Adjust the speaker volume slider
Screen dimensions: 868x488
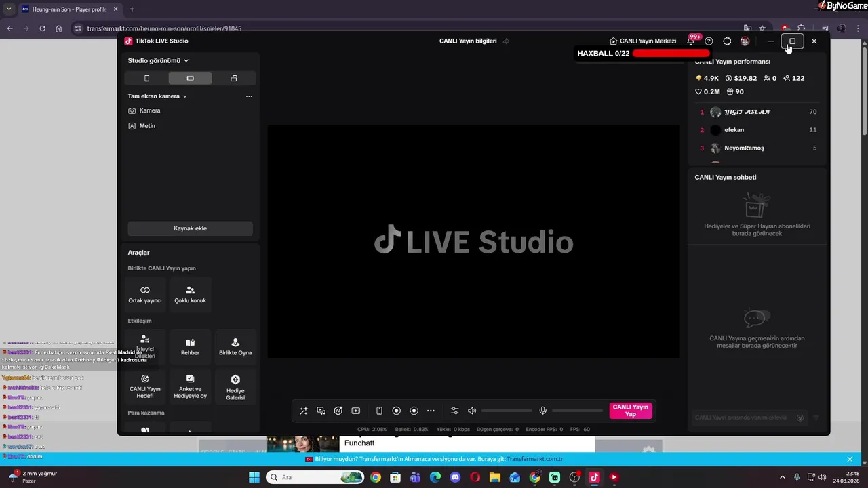tap(507, 411)
